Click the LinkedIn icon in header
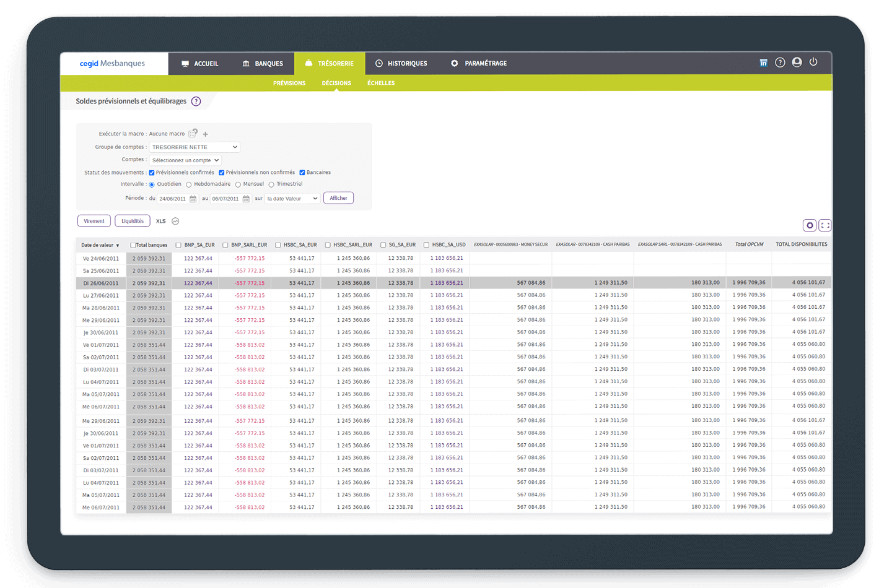This screenshot has height=588, width=892. (x=763, y=63)
